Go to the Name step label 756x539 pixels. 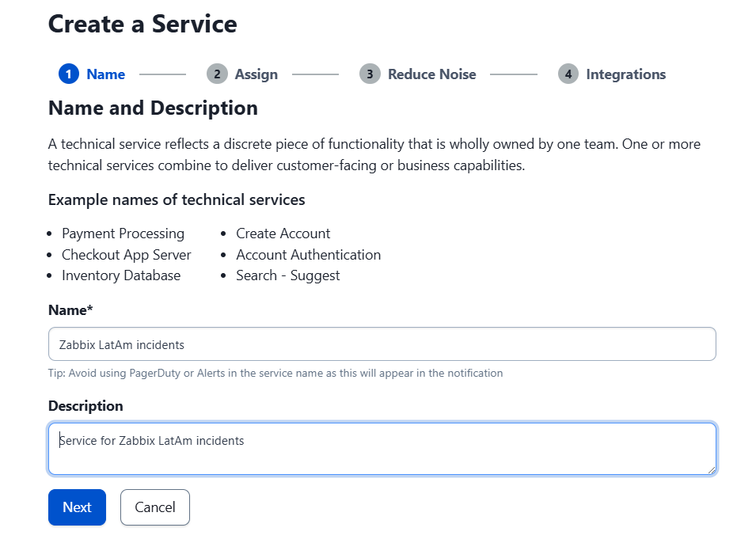(105, 74)
